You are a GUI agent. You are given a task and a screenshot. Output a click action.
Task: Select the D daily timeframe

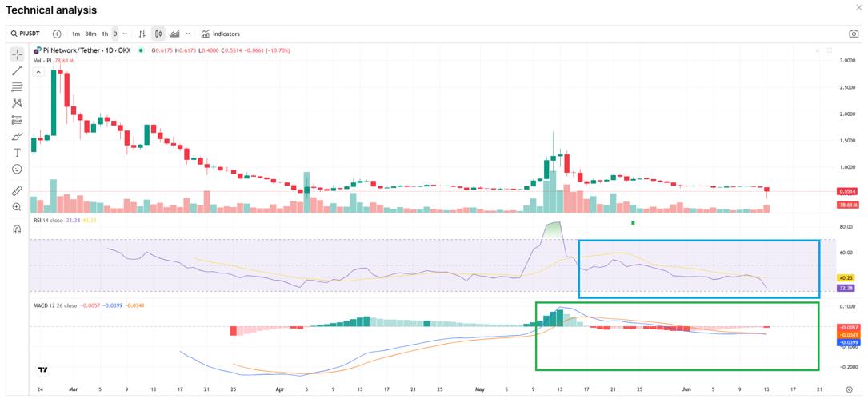115,34
